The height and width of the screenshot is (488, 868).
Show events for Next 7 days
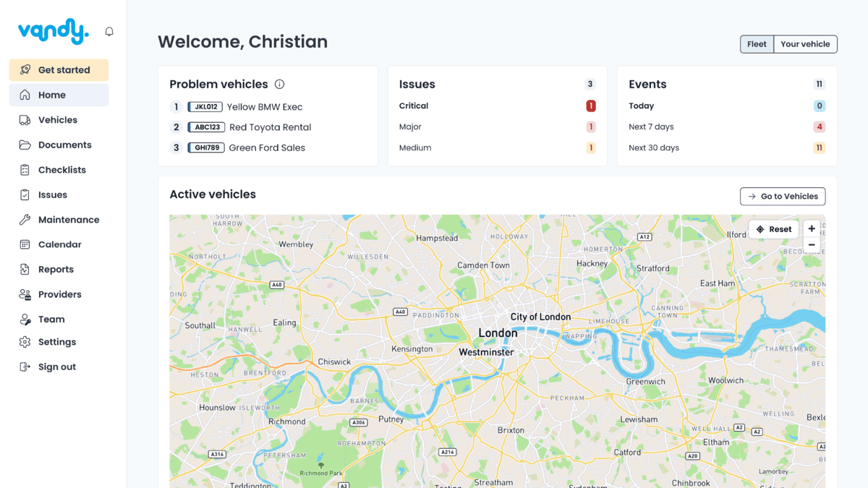(727, 127)
